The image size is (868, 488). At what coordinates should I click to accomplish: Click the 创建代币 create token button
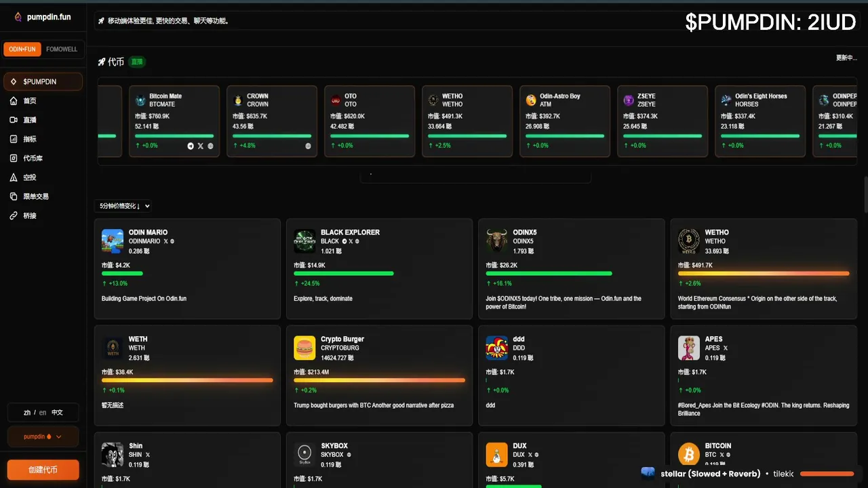point(43,470)
